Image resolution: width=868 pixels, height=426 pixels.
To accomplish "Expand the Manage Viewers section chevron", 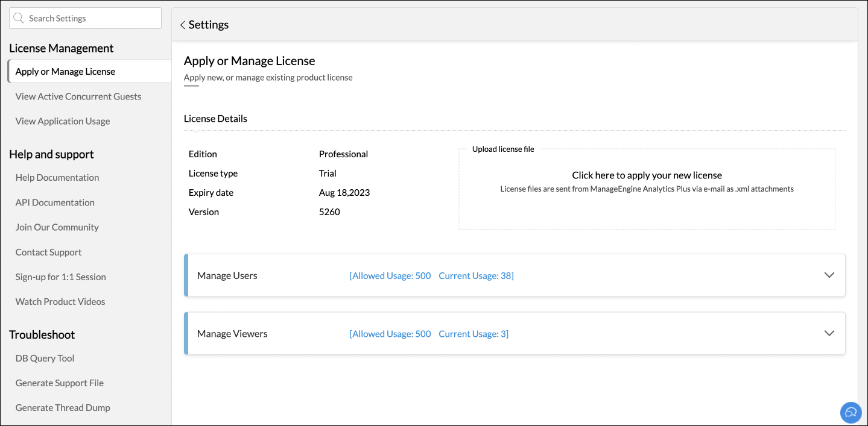I will click(829, 334).
